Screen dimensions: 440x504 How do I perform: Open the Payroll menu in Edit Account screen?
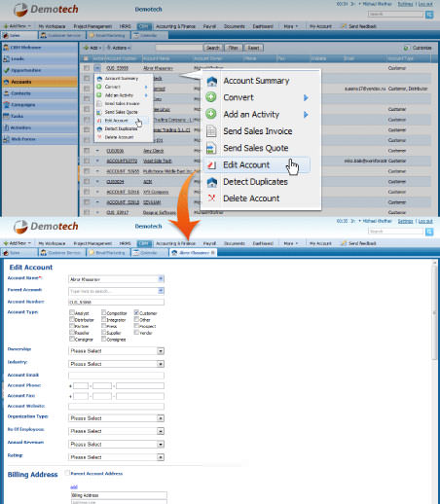[x=209, y=243]
